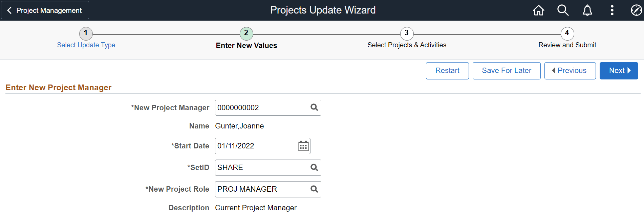Open the Home page
Image resolution: width=644 pixels, height=215 pixels.
pyautogui.click(x=538, y=10)
